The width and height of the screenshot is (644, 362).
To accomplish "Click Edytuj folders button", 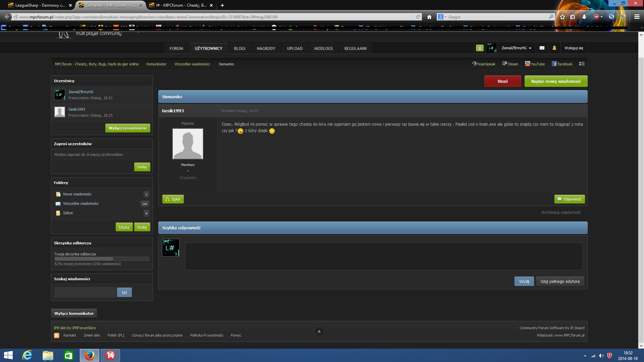I will [124, 227].
